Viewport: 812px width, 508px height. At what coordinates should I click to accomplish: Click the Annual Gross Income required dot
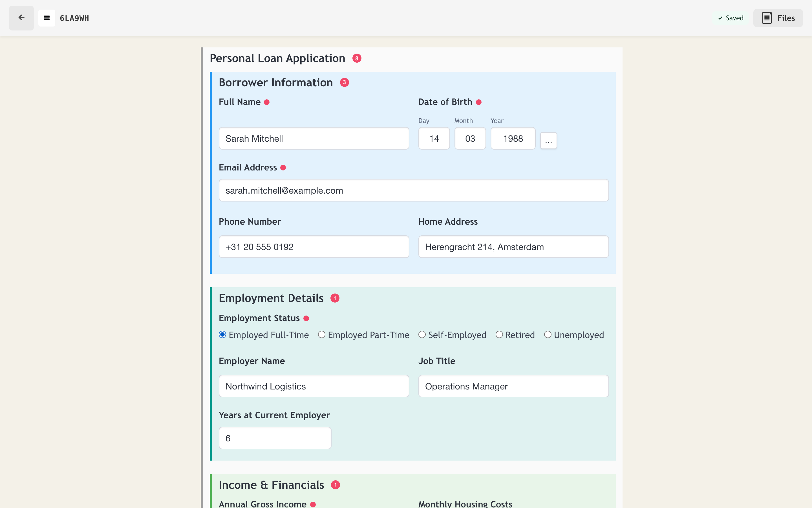pyautogui.click(x=313, y=504)
